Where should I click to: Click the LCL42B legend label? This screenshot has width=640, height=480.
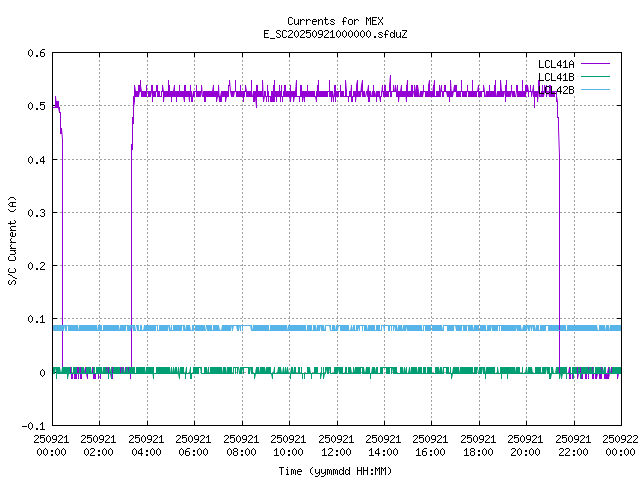tap(556, 90)
